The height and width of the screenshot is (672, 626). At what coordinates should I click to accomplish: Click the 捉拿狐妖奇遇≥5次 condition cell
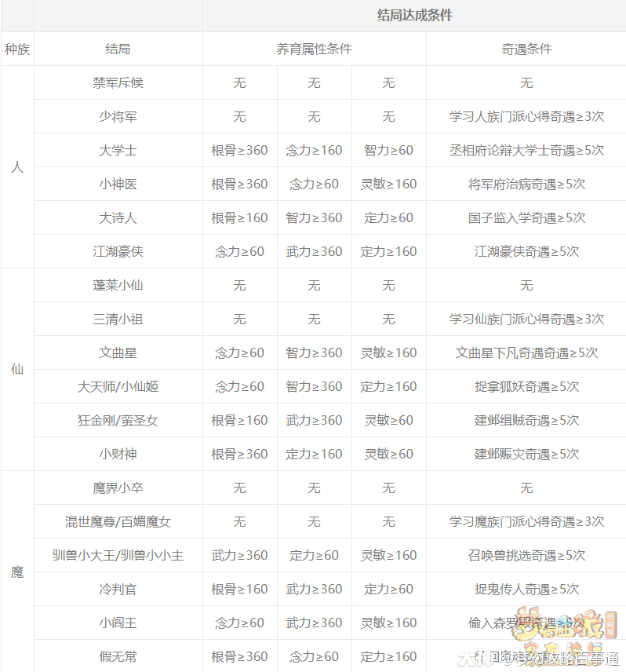point(526,386)
